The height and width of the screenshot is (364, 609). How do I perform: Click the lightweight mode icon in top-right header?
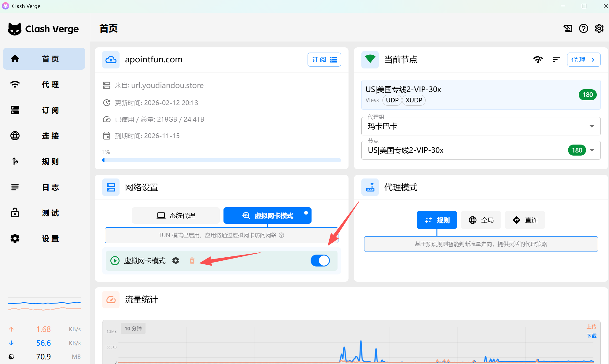pyautogui.click(x=568, y=28)
